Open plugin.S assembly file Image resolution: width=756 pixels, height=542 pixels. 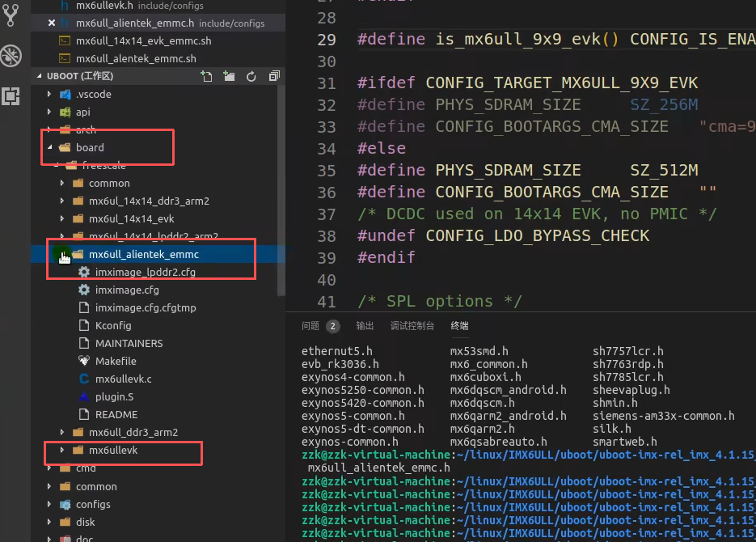(114, 396)
